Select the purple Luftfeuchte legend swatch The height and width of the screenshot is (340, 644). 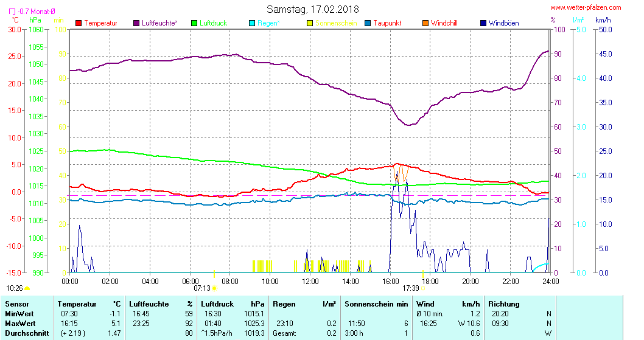pos(136,23)
